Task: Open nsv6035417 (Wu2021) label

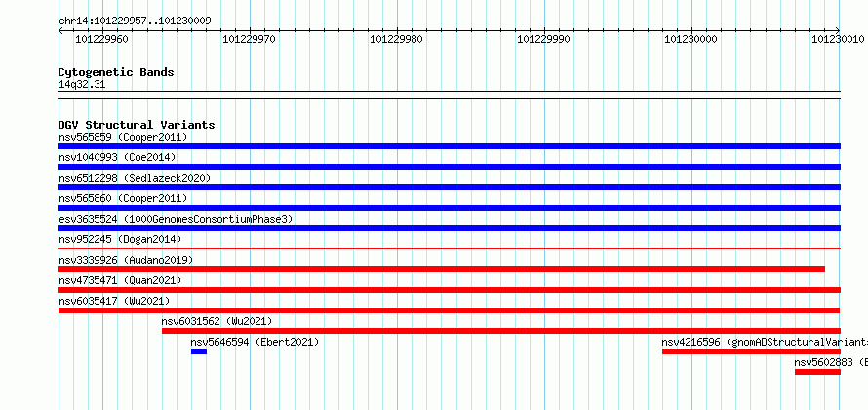Action: tap(114, 301)
